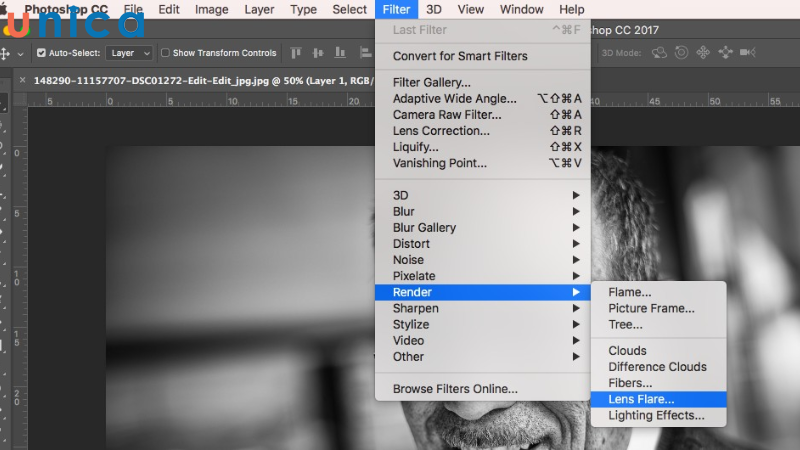Open the Layer menu
The image size is (800, 450).
click(259, 10)
